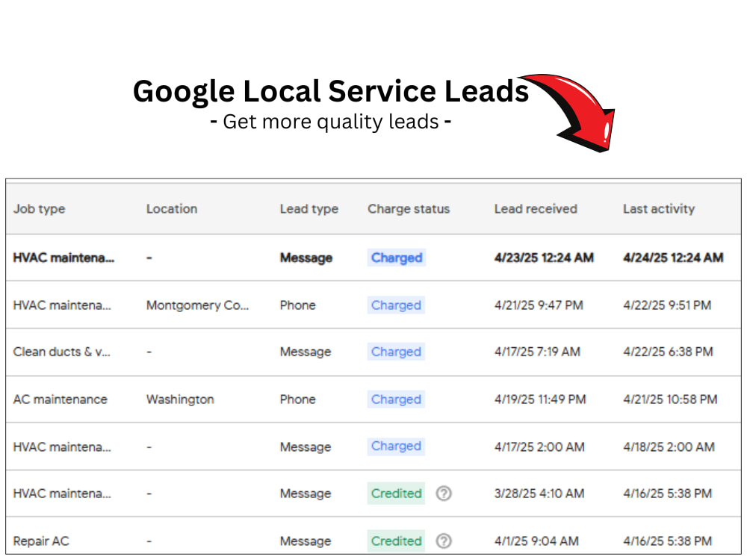Open the AC maintenance lead
747x560 pixels.
point(60,399)
